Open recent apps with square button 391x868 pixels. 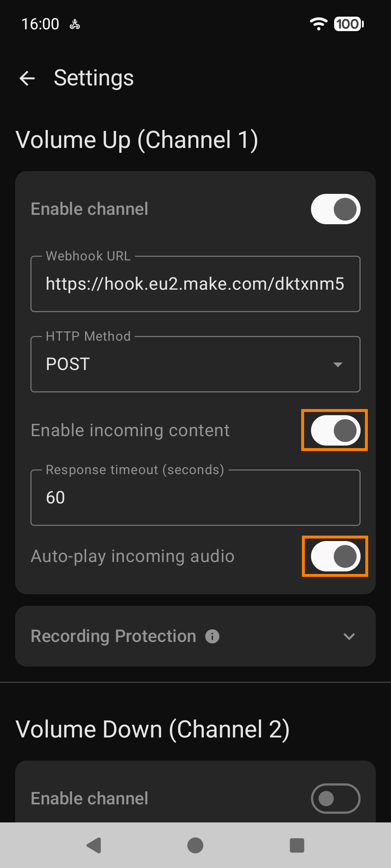point(297,845)
